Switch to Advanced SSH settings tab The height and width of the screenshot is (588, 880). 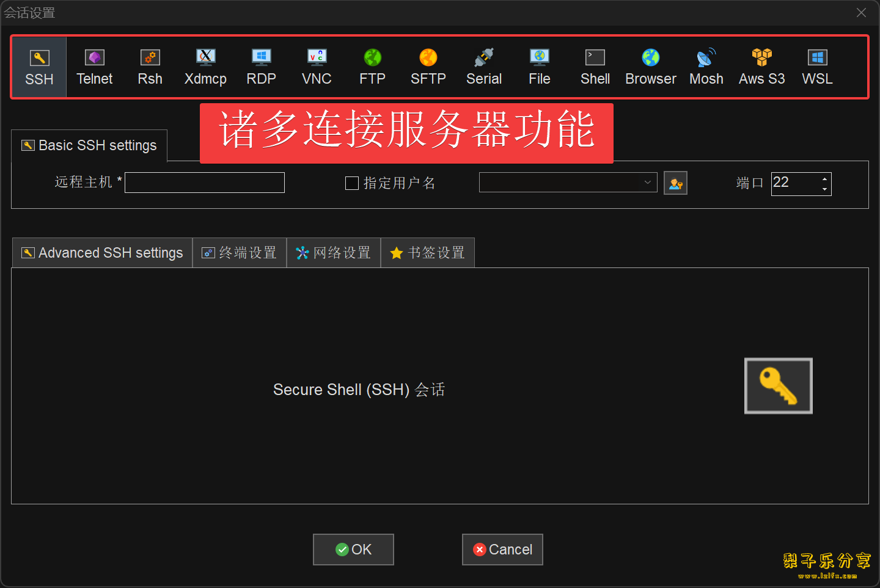click(x=102, y=253)
